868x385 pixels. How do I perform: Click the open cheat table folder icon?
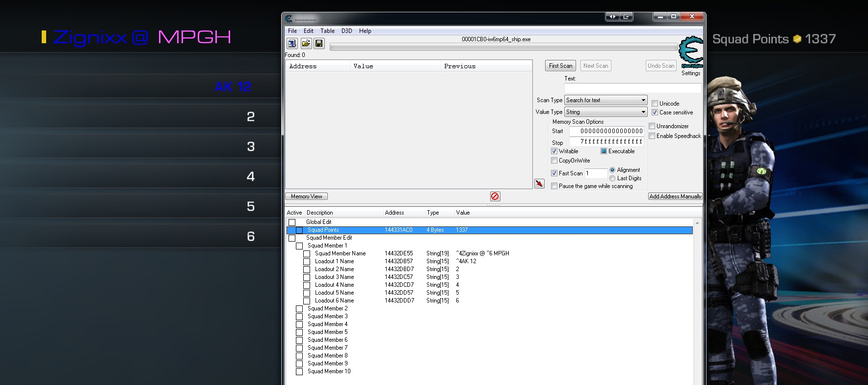(x=306, y=44)
